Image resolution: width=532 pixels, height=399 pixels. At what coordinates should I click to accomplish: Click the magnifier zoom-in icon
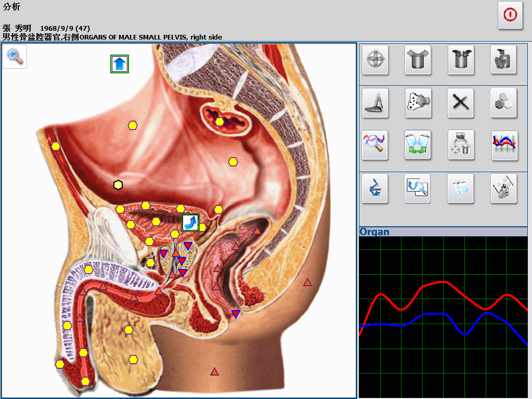click(15, 57)
